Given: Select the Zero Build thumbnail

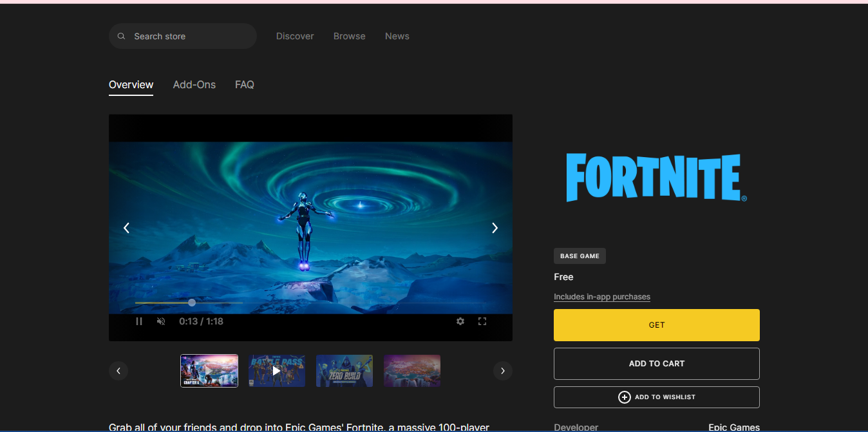Looking at the screenshot, I should pos(344,370).
